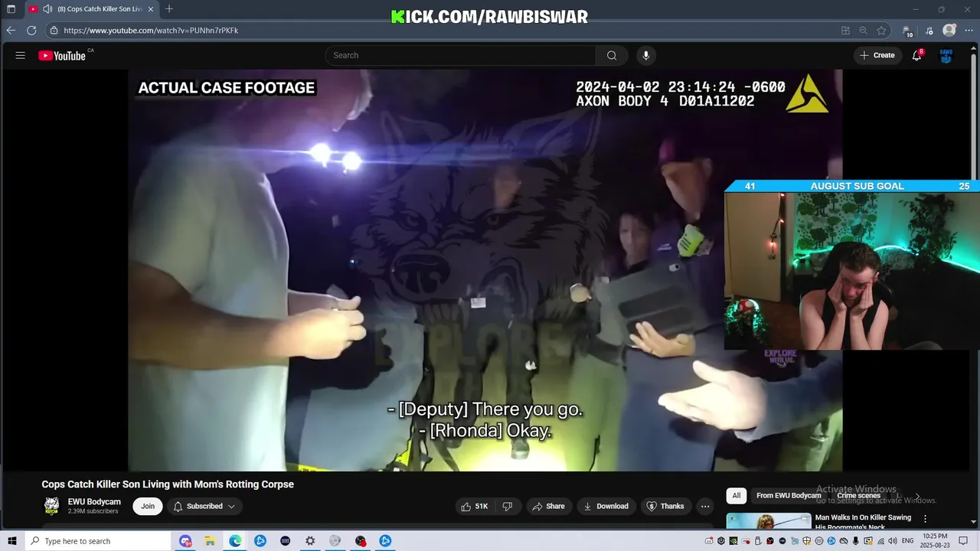Click the browser address bar URL

pyautogui.click(x=151, y=31)
